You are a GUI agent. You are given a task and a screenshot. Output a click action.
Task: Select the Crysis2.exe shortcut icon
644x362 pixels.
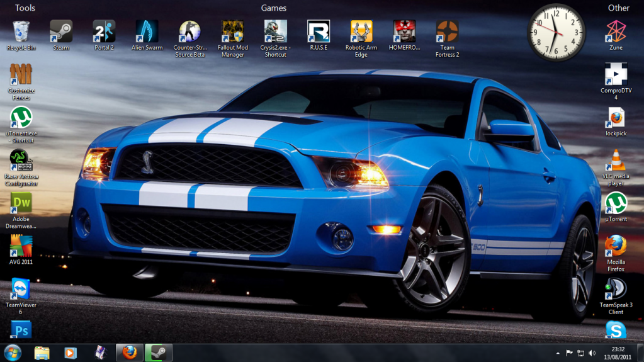click(275, 32)
